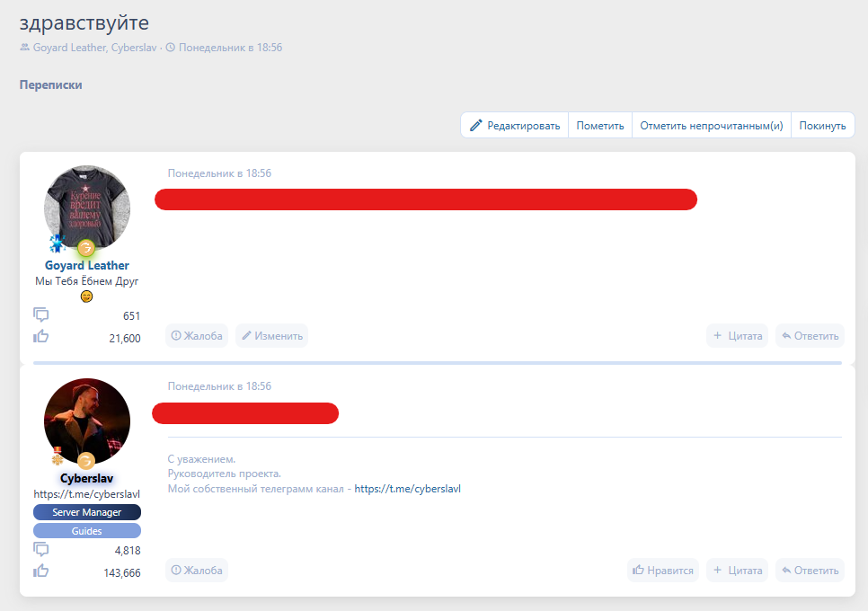The height and width of the screenshot is (611, 868).
Task: Like Cyberslav's message with Нравится
Action: pos(663,570)
